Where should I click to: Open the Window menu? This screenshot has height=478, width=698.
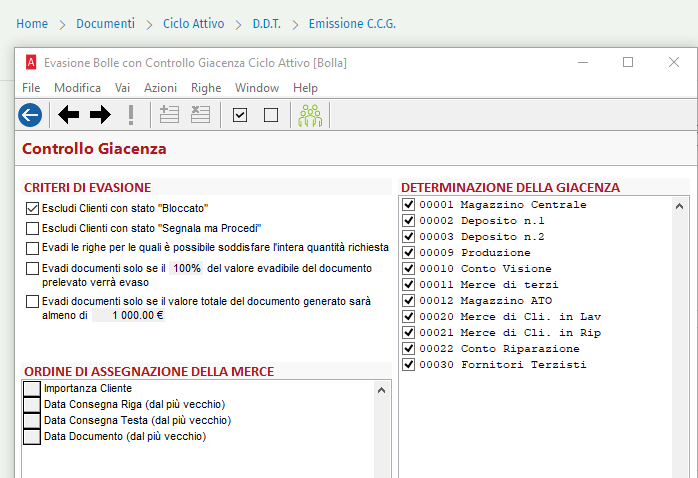(257, 88)
